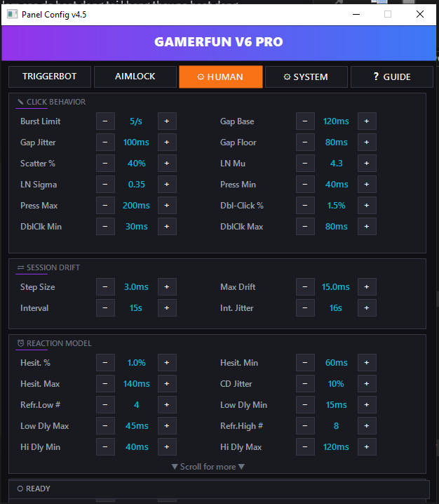Lower the Press Max duration

click(x=105, y=206)
